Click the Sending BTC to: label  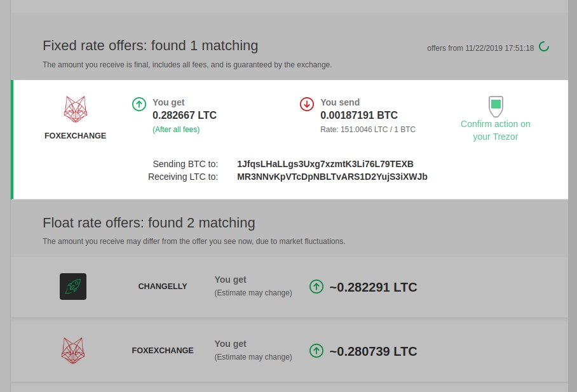click(x=186, y=164)
